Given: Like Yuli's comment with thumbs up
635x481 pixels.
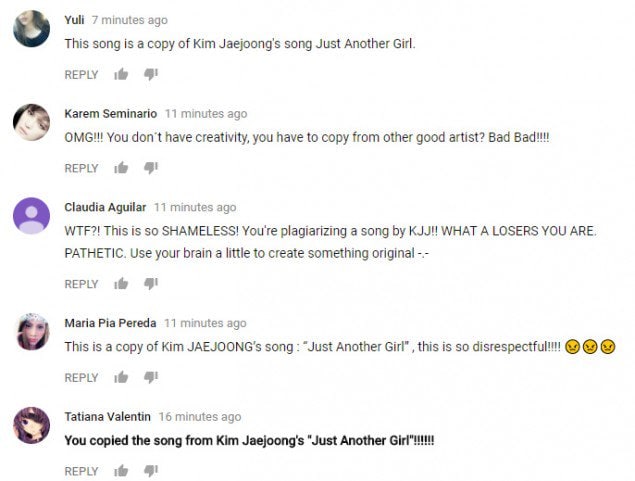Looking at the screenshot, I should point(121,74).
